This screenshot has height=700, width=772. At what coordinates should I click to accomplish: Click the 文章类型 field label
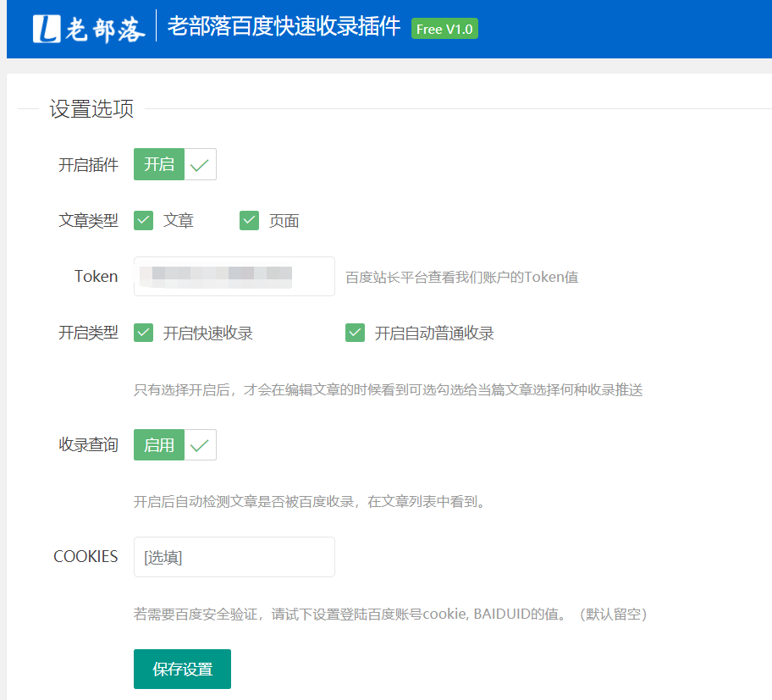89,221
